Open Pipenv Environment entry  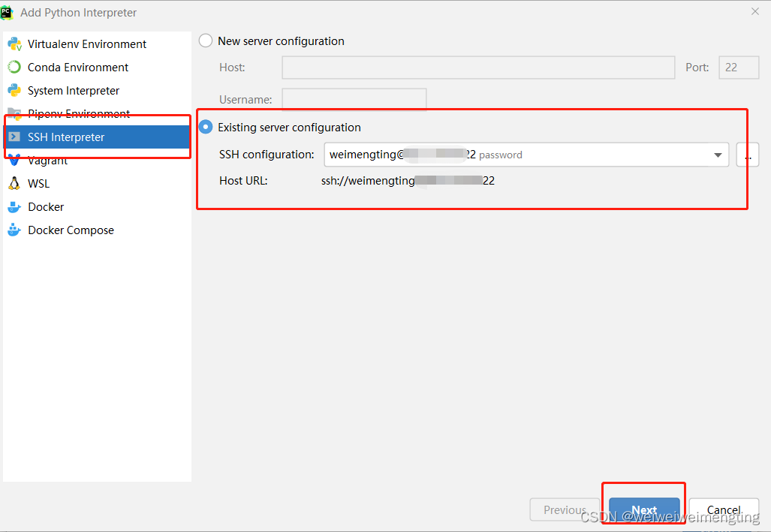click(x=97, y=113)
